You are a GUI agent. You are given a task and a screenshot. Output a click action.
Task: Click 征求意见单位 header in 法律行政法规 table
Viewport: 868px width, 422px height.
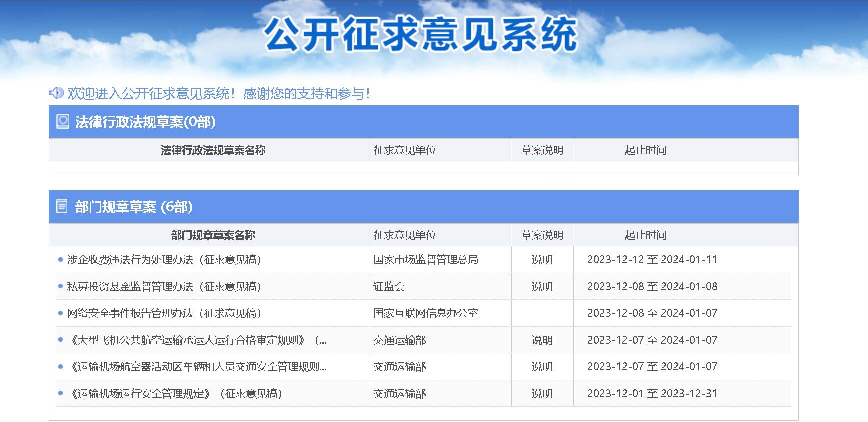point(405,150)
